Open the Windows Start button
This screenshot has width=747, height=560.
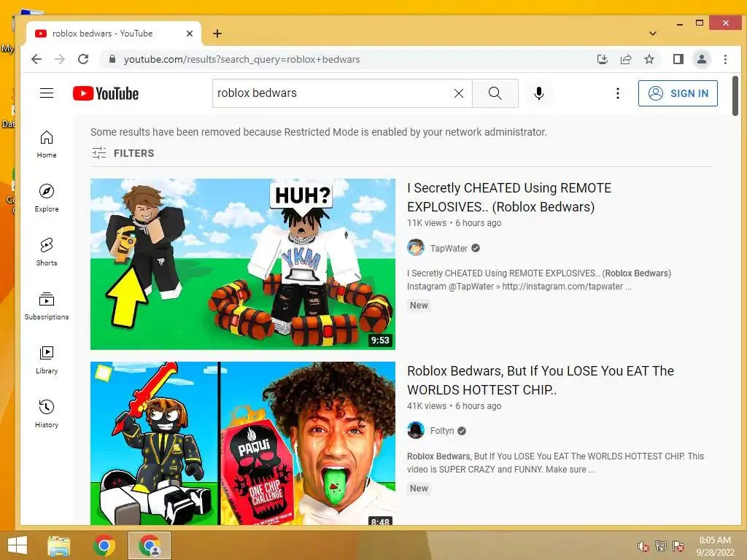[18, 545]
